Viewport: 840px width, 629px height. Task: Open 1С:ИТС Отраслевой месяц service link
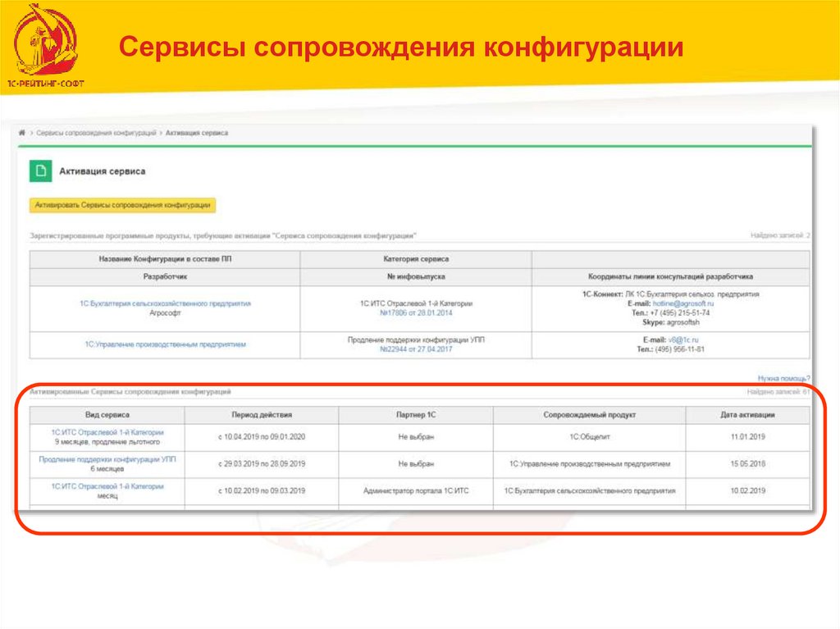[x=107, y=486]
